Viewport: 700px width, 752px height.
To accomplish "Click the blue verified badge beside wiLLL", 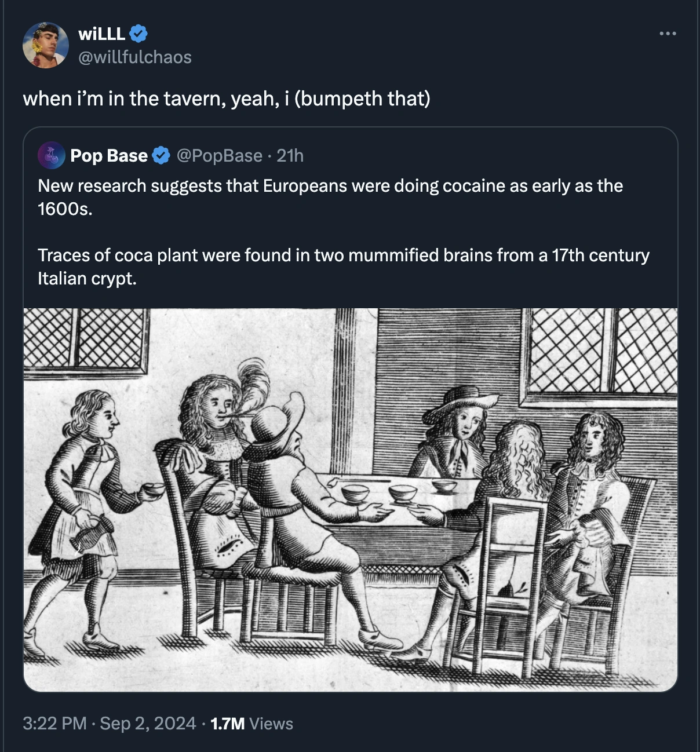I will [138, 34].
